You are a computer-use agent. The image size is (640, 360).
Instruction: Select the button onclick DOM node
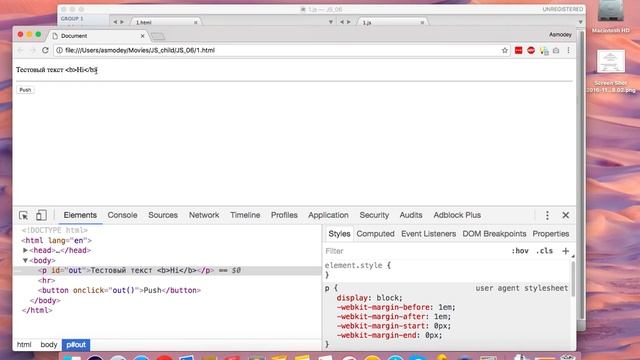pyautogui.click(x=119, y=290)
